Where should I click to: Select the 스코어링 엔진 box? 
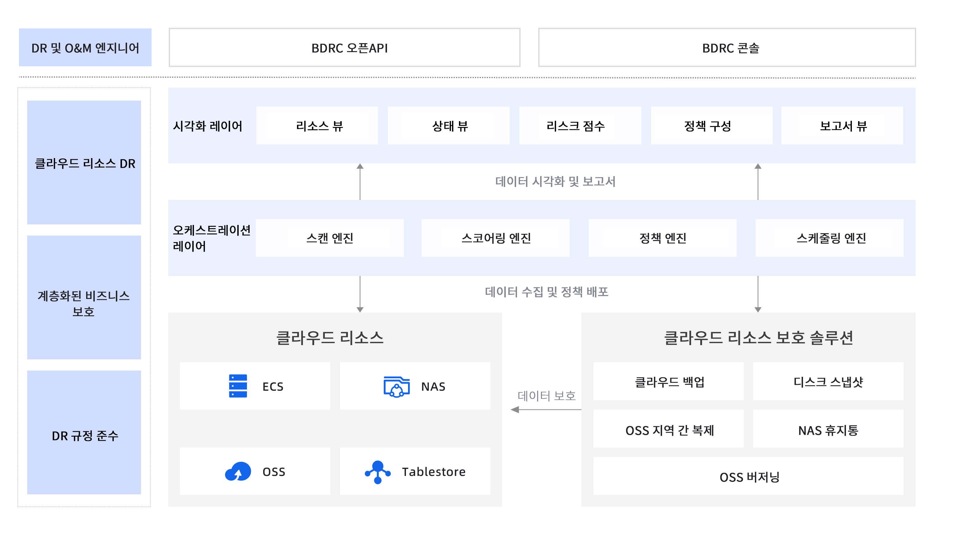tap(496, 238)
